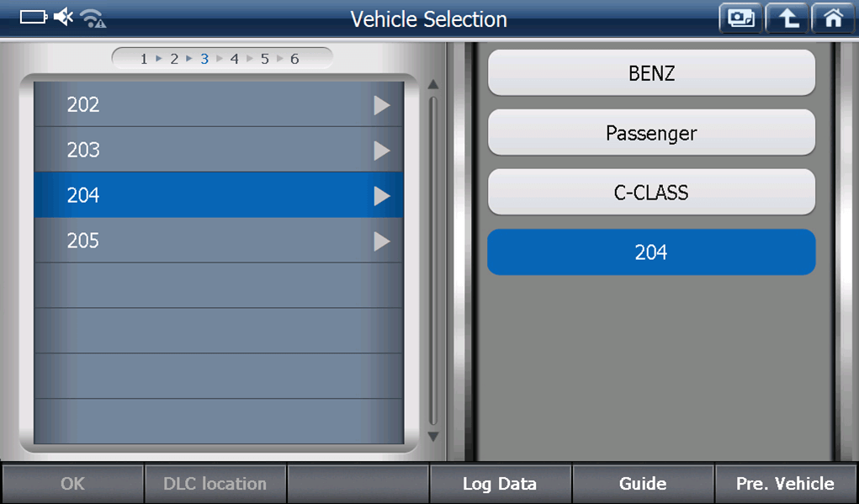Click C-CLASS in the selection path
859x504 pixels.
pos(651,193)
